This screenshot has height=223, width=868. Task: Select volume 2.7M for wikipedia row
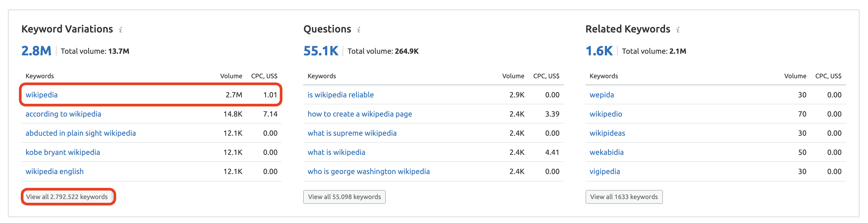[x=234, y=95]
